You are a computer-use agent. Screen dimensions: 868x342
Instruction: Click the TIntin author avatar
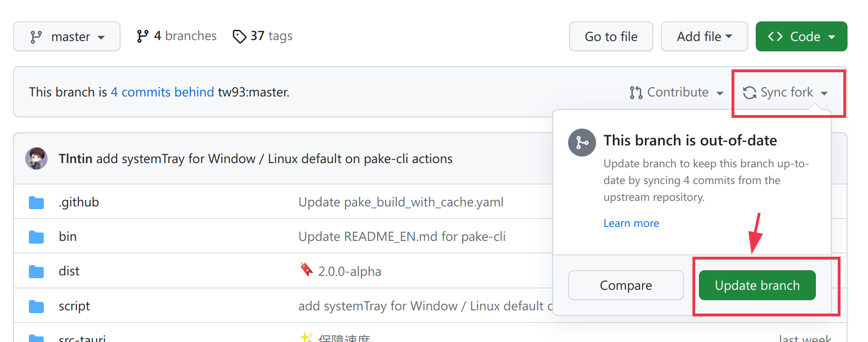(36, 159)
